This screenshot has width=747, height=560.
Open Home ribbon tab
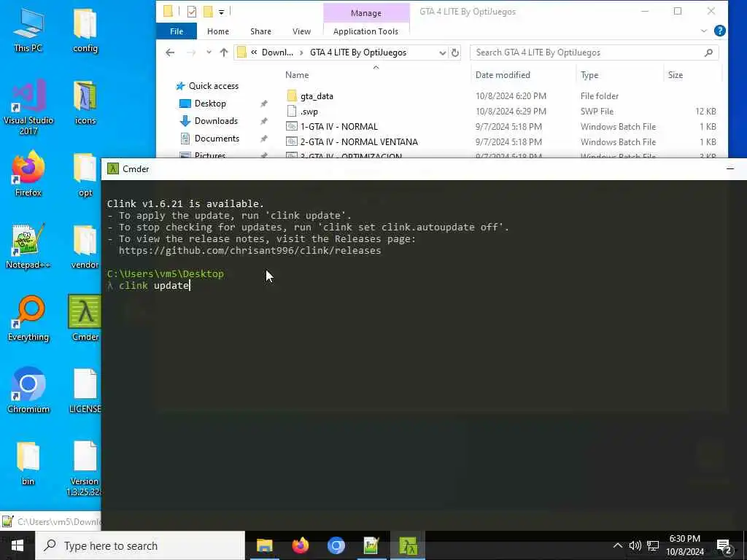point(217,31)
